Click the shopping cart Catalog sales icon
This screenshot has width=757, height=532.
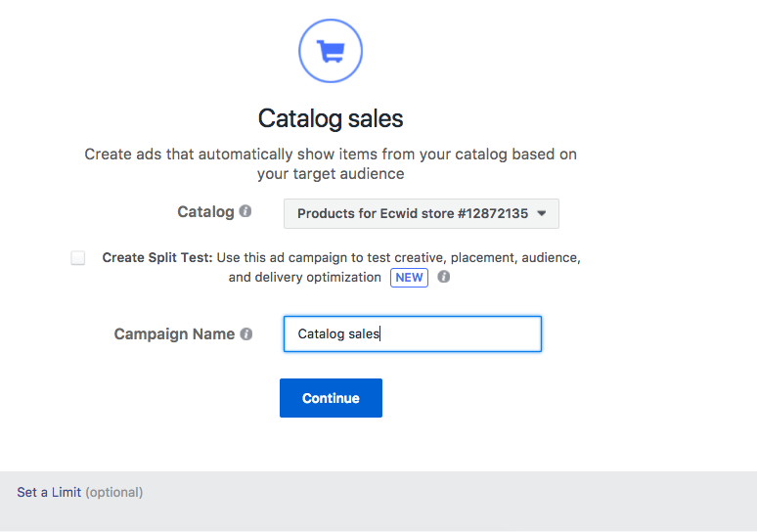331,50
